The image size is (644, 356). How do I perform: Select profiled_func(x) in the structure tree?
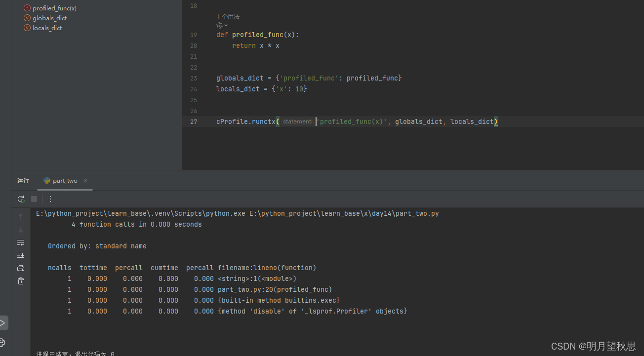pos(54,8)
